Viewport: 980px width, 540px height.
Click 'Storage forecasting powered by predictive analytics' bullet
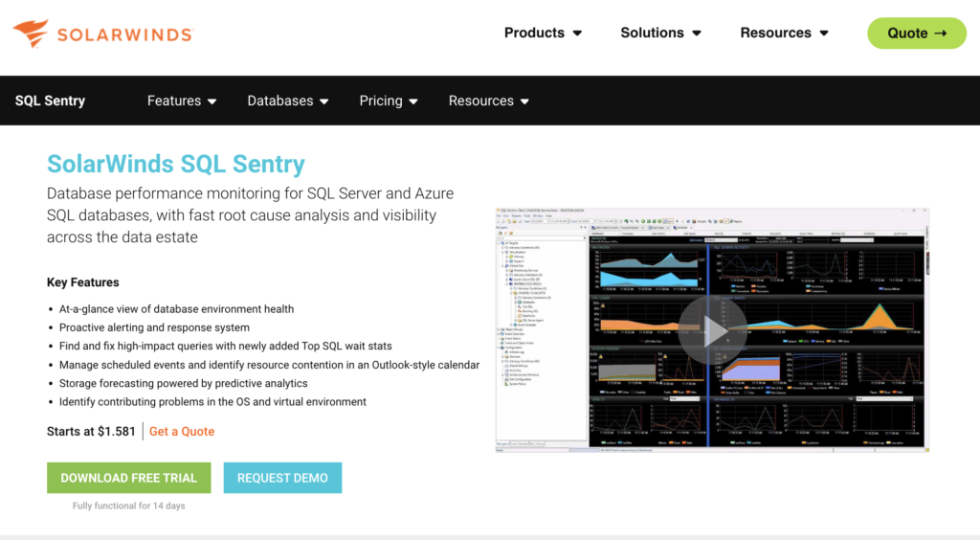(x=183, y=383)
